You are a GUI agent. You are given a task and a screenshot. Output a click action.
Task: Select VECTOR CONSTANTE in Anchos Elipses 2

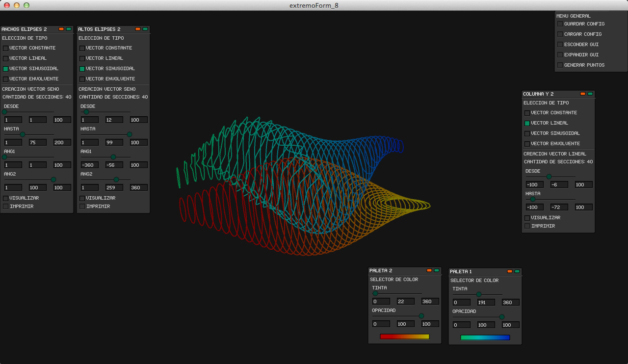(x=5, y=48)
